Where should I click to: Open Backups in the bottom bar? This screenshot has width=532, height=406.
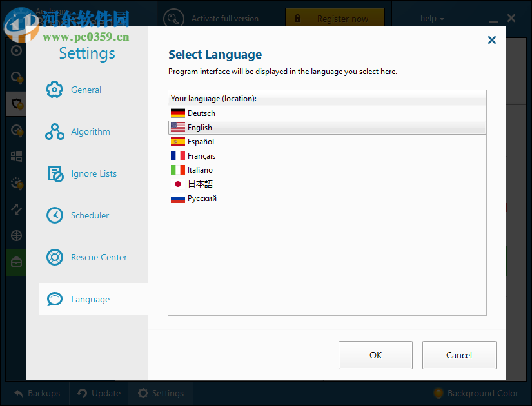[37, 394]
